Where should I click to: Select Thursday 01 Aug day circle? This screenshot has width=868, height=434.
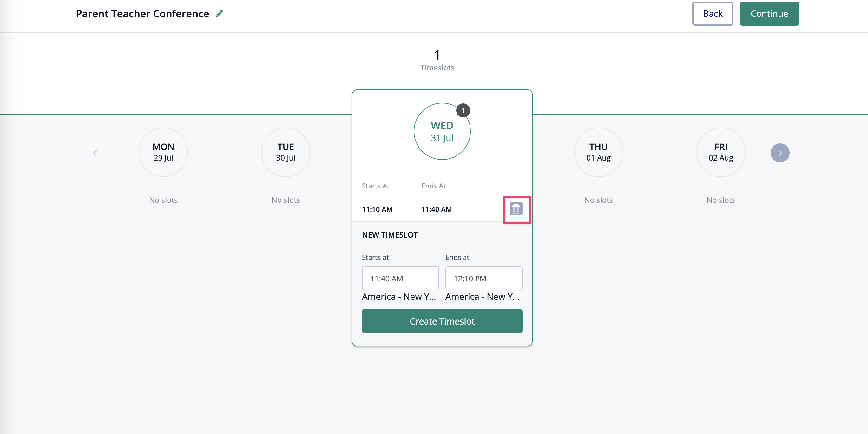click(x=598, y=152)
